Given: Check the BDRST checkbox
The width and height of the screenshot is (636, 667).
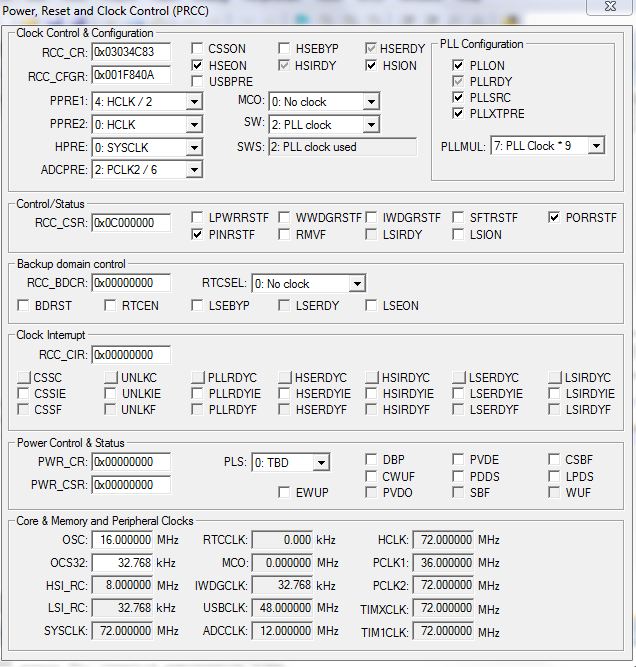Looking at the screenshot, I should (x=23, y=305).
